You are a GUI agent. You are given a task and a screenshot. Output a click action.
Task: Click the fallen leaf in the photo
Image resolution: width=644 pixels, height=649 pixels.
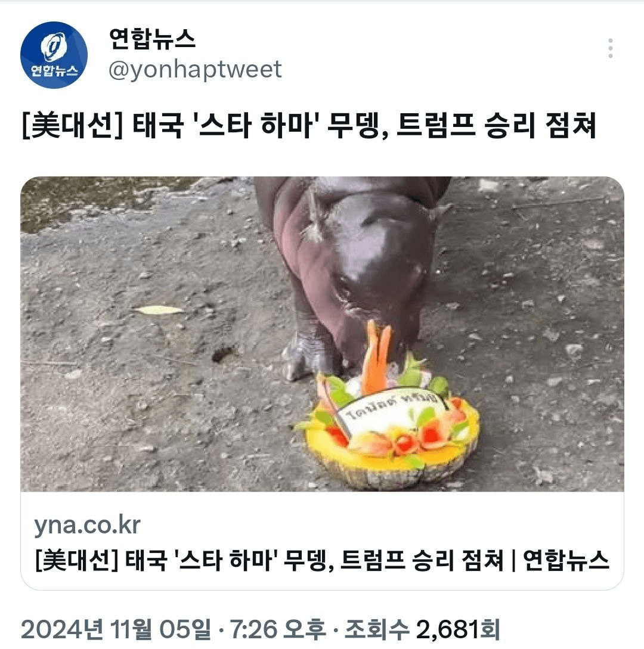tap(158, 309)
